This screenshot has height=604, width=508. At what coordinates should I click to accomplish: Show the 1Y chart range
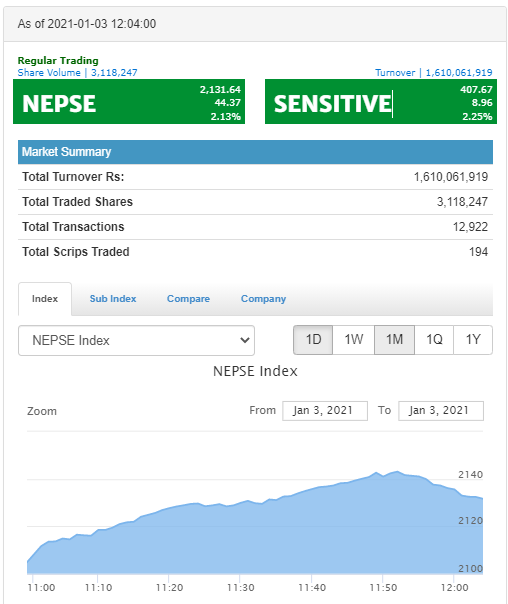pos(473,340)
